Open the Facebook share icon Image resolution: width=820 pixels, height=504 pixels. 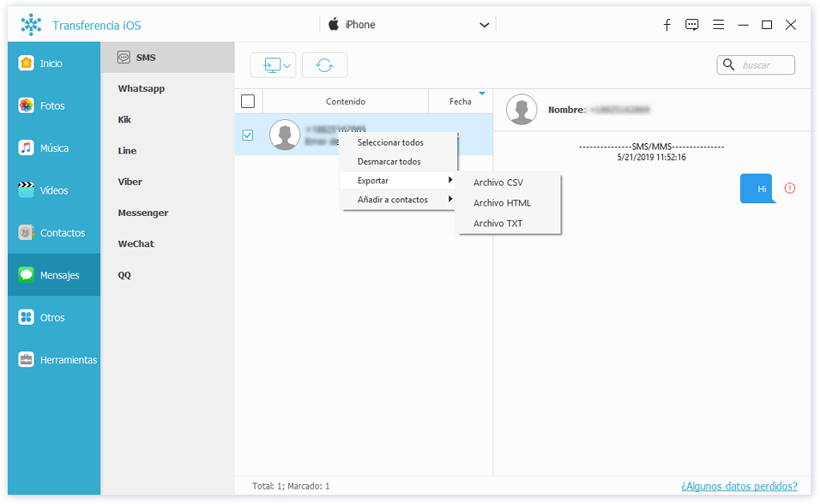pos(667,25)
